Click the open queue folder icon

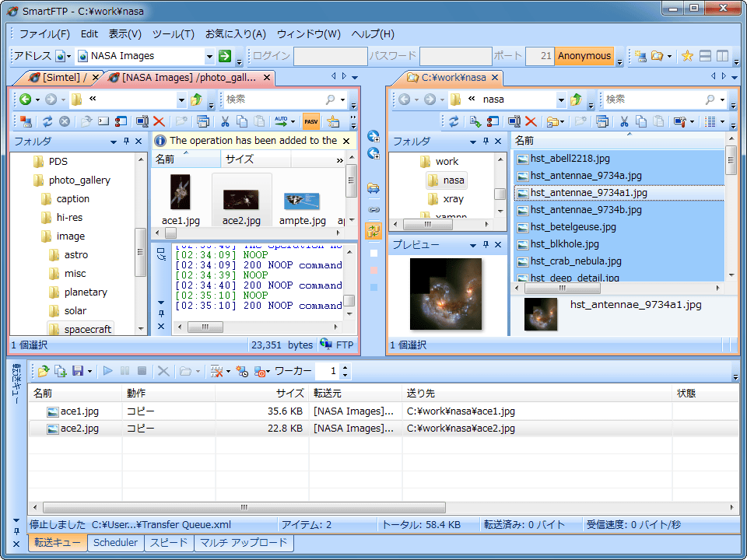tap(44, 371)
